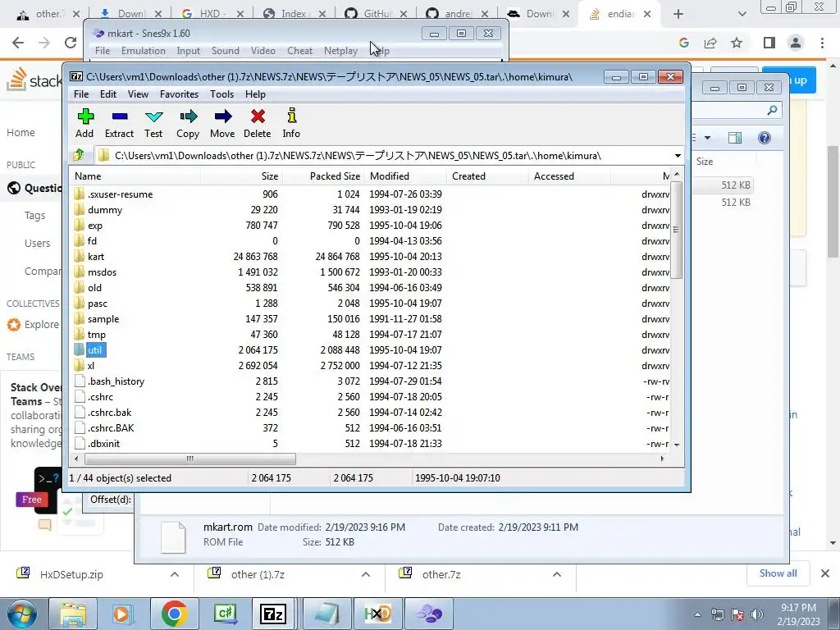Open the tab search chevron in Chrome
The width and height of the screenshot is (840, 630).
click(742, 14)
